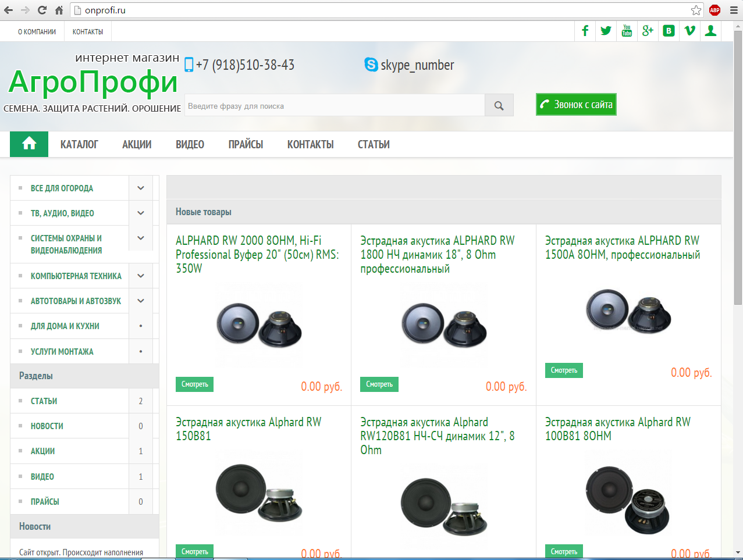Click Смотреть under ALPHARD RW 1800
Image resolution: width=743 pixels, height=560 pixels.
tap(379, 384)
